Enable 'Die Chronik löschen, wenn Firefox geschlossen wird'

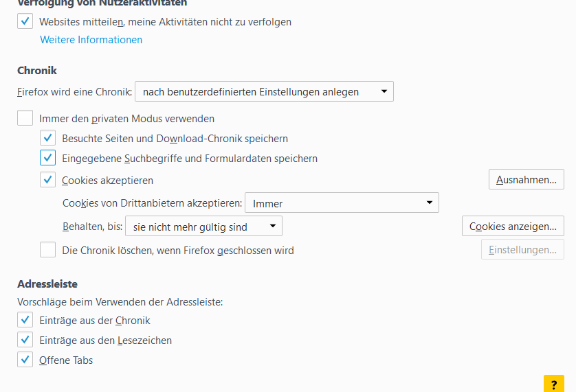[48, 251]
